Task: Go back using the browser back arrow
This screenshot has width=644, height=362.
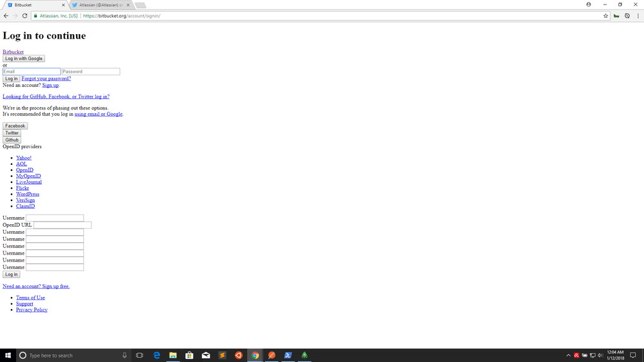Action: pos(6,15)
